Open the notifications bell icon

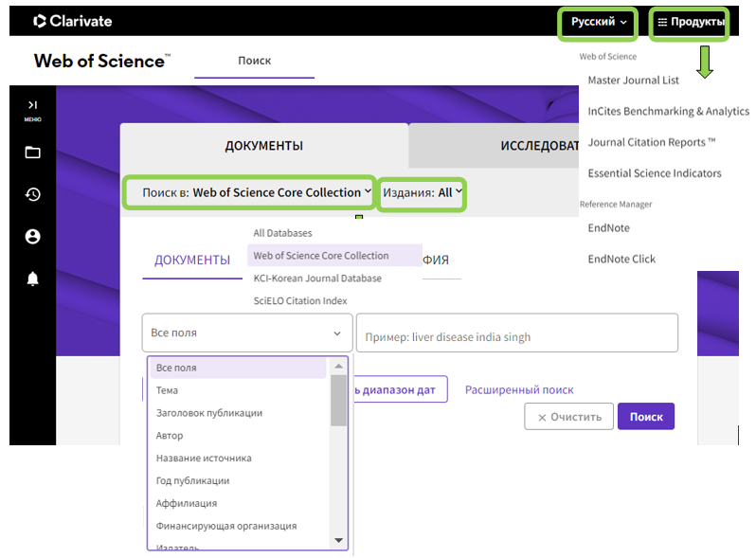pos(32,279)
